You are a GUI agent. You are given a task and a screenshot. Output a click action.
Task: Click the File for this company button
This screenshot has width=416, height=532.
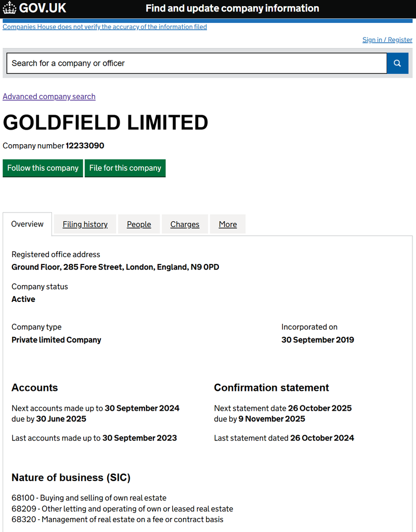[125, 168]
